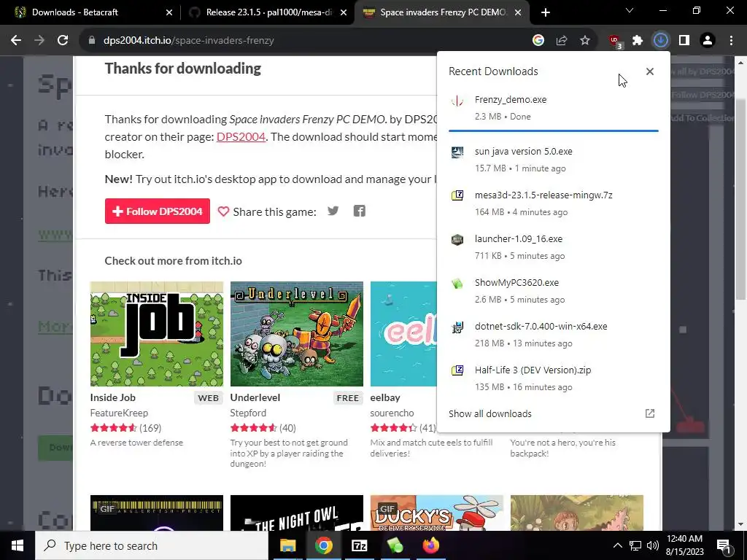Screen dimensions: 747x560
Task: Open the Windows Start menu
Action: pos(18,545)
